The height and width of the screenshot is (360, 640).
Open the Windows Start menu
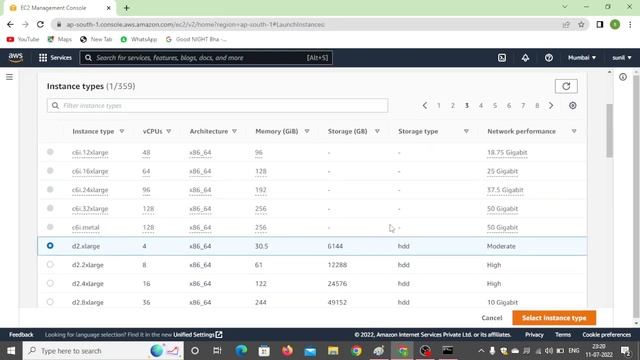pos(11,351)
